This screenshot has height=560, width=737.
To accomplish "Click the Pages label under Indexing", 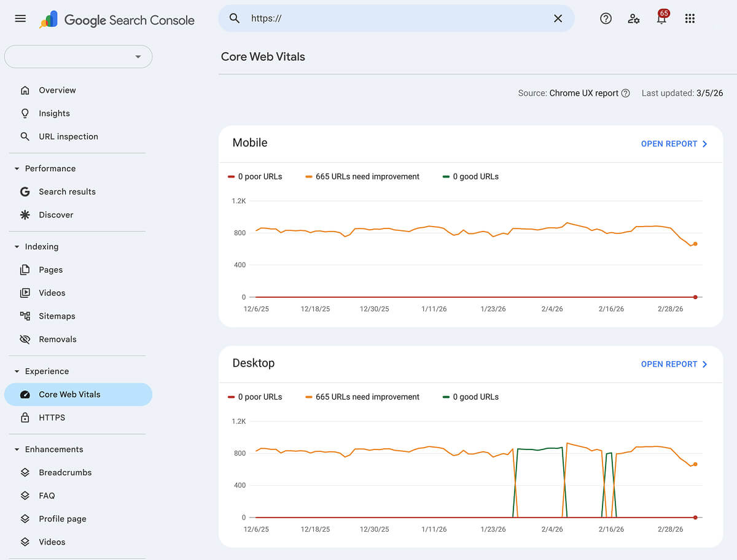I will 51,270.
